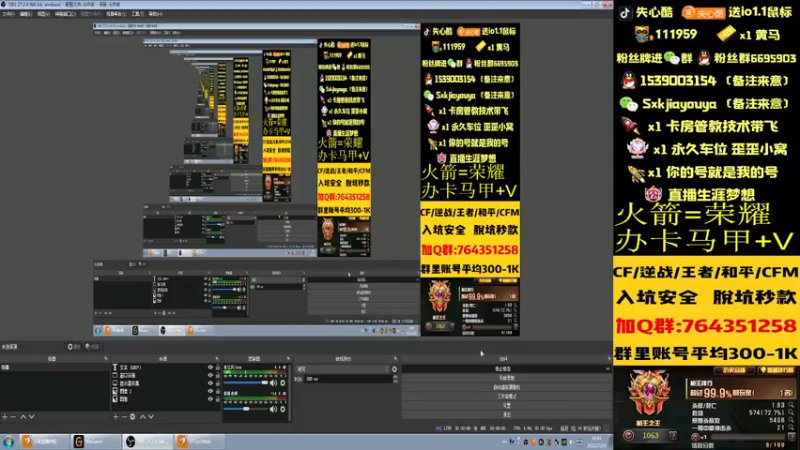Toggle visibility of the display capture source
Viewport: 800px width, 450px height.
pyautogui.click(x=210, y=383)
